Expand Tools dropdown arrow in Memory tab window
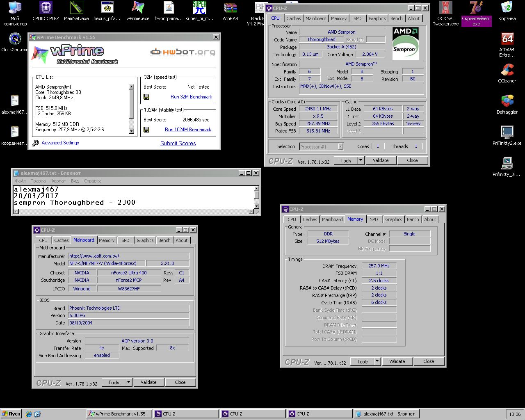Image resolution: width=525 pixels, height=420 pixels. (x=377, y=361)
